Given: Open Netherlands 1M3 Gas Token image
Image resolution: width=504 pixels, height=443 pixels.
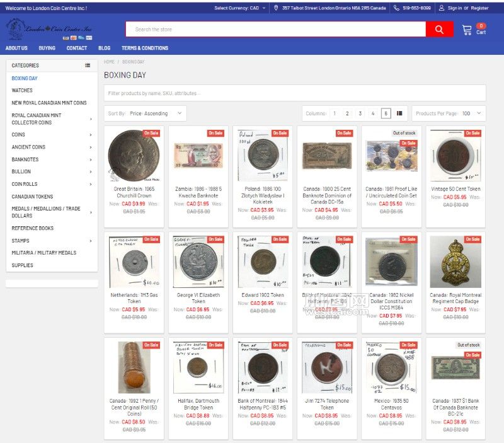Looking at the screenshot, I should pos(134,262).
